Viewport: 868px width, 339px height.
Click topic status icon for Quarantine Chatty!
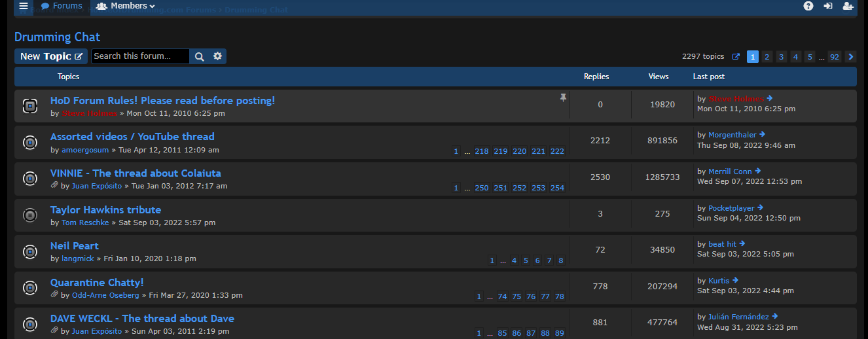coord(29,287)
